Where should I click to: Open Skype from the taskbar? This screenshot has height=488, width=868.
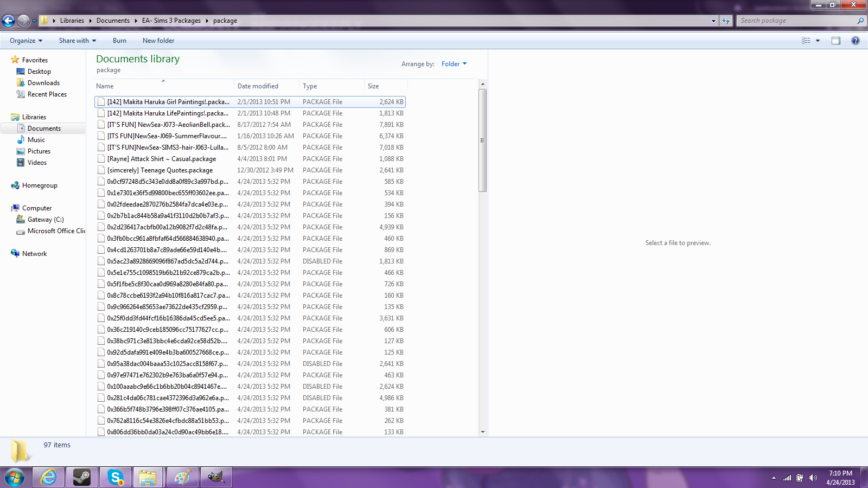pyautogui.click(x=116, y=477)
